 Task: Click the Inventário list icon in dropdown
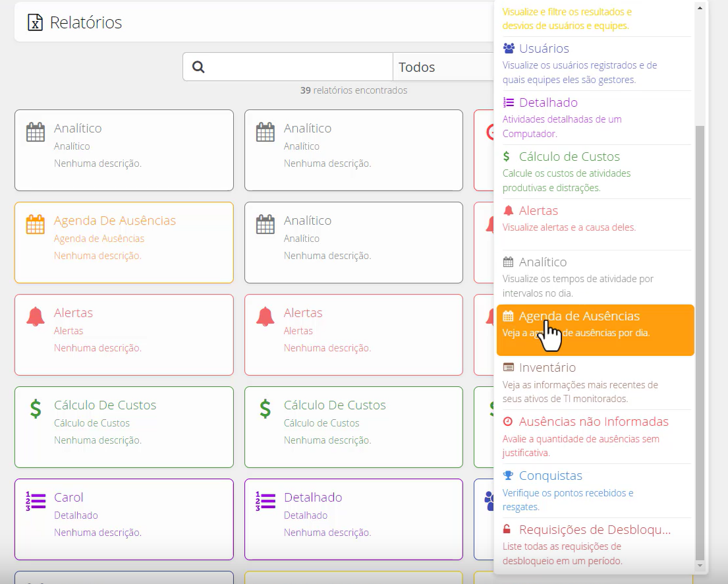click(509, 368)
